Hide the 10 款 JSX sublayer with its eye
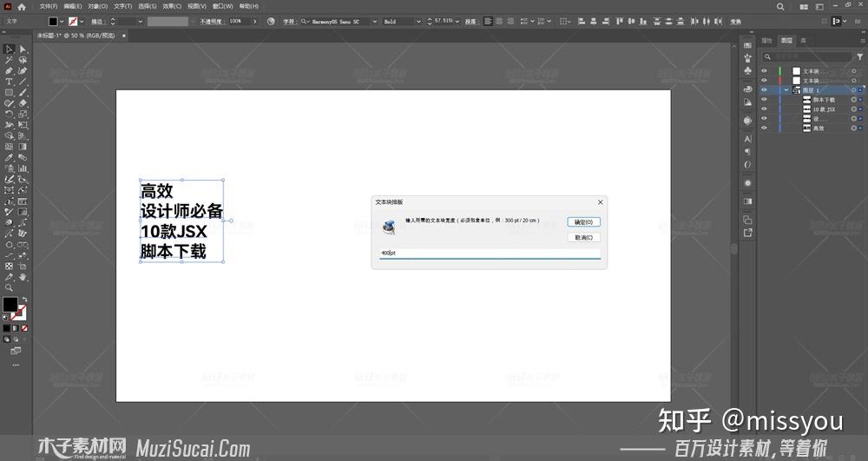 [x=765, y=109]
